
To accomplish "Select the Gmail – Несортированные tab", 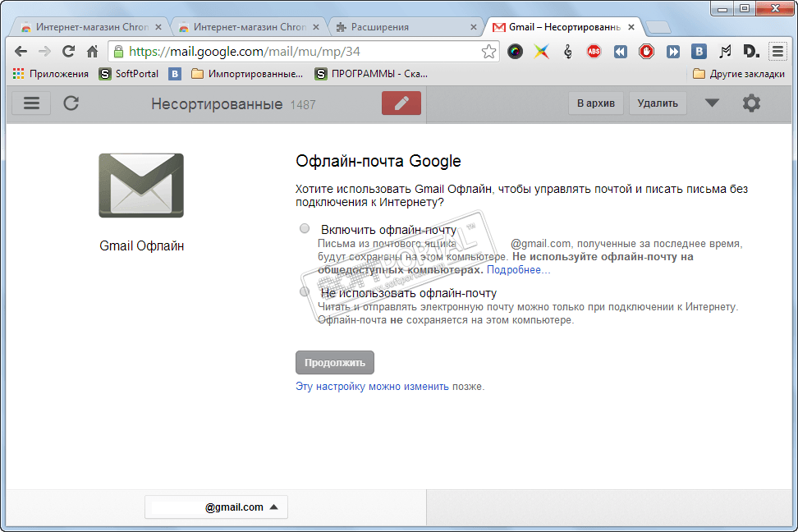I will [564, 27].
